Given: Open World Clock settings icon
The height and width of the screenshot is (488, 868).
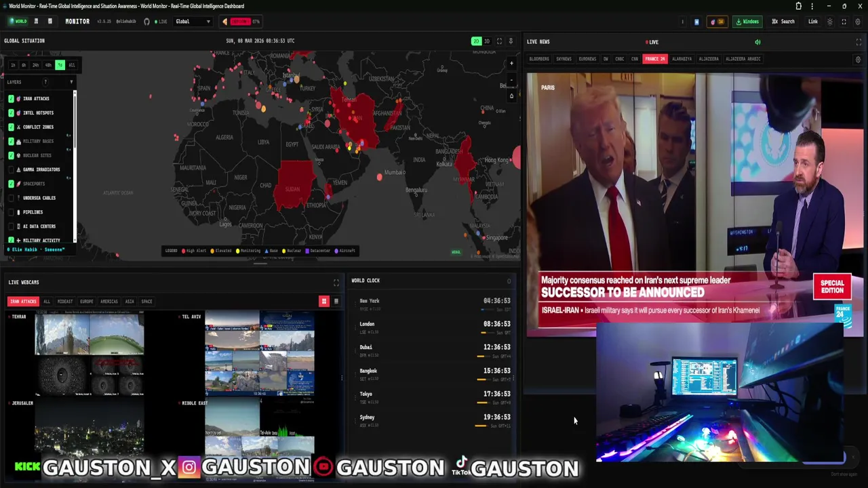Looking at the screenshot, I should coord(509,281).
